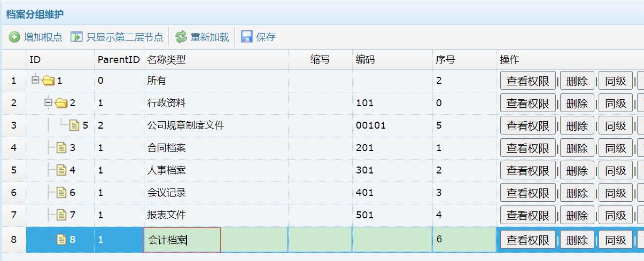644x261 pixels.
Task: Click the document icon of node 3
Action: (61, 148)
